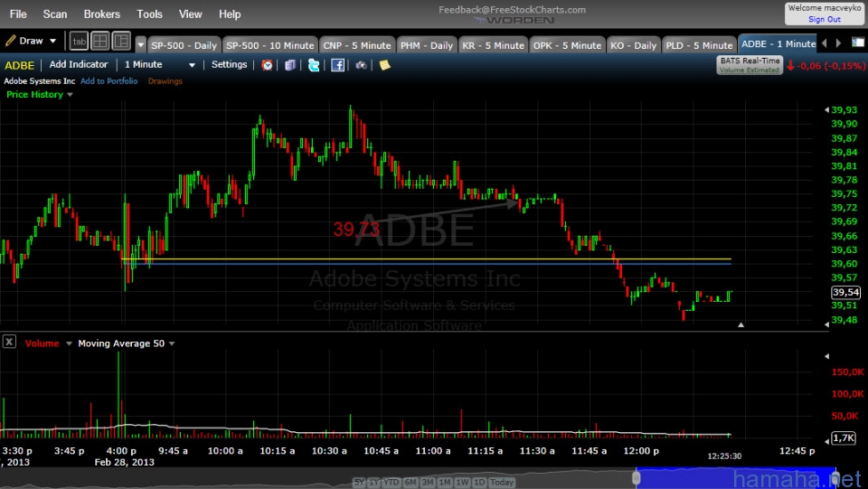Switch to KO - Daily tab

click(633, 45)
